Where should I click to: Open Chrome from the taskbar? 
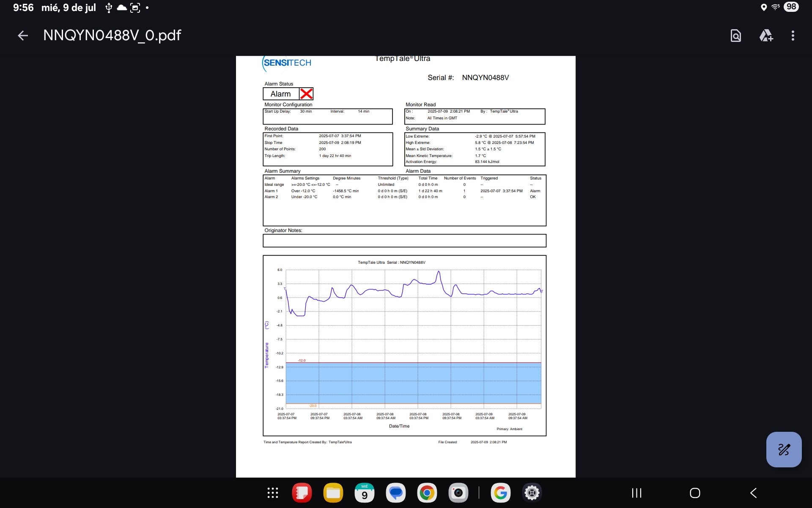coord(427,493)
